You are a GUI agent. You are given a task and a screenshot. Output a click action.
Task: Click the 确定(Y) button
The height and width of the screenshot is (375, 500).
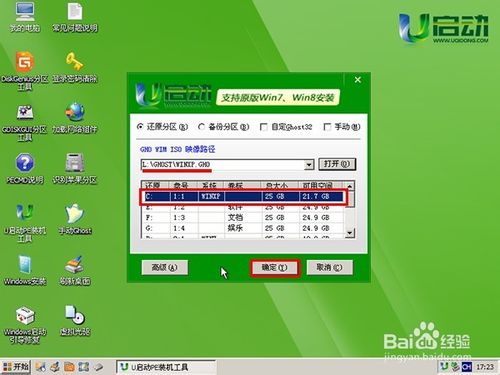(x=275, y=268)
